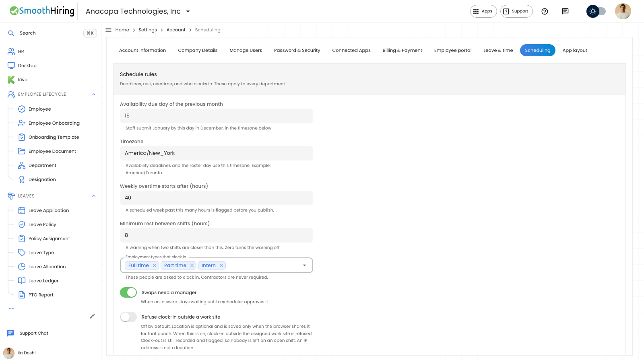644x362 pixels.
Task: Remove the Part time chip
Action: (192, 265)
